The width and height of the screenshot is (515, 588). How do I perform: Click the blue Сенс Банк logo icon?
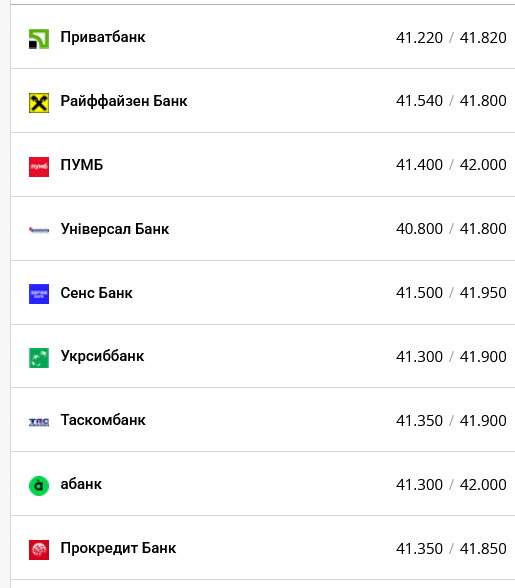(39, 294)
